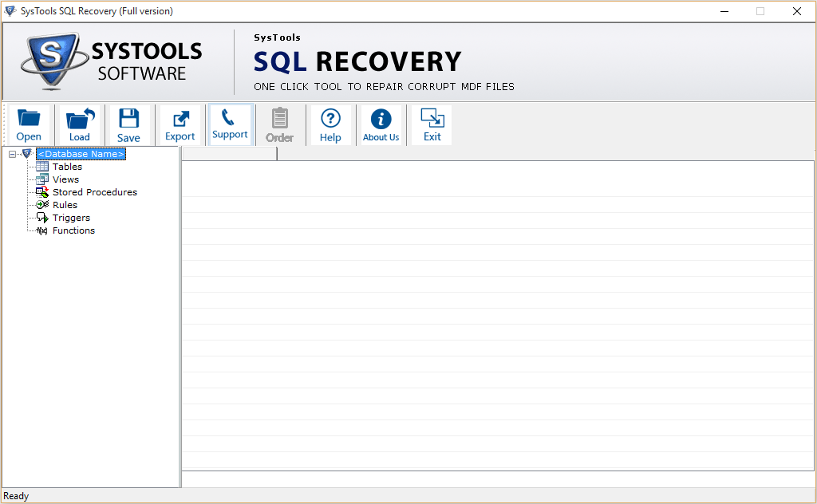Open Support with the phone icon
Image resolution: width=817 pixels, height=504 pixels.
(230, 125)
